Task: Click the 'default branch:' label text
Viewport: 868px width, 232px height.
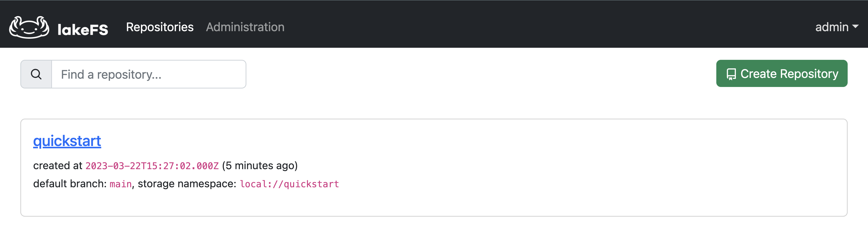Action: tap(70, 184)
